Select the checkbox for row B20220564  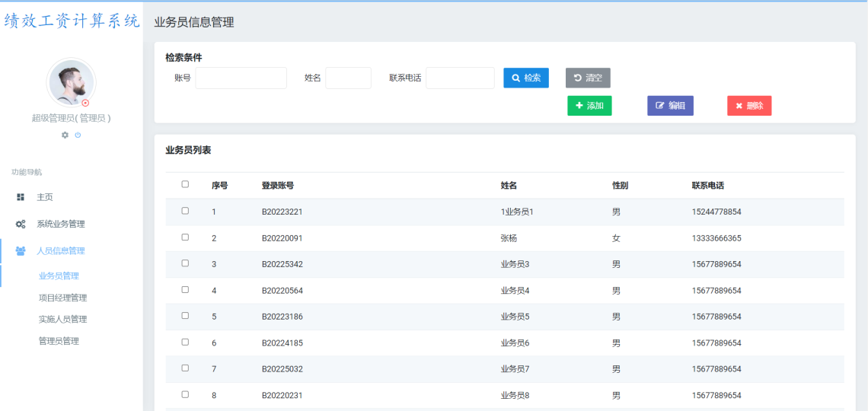click(186, 289)
